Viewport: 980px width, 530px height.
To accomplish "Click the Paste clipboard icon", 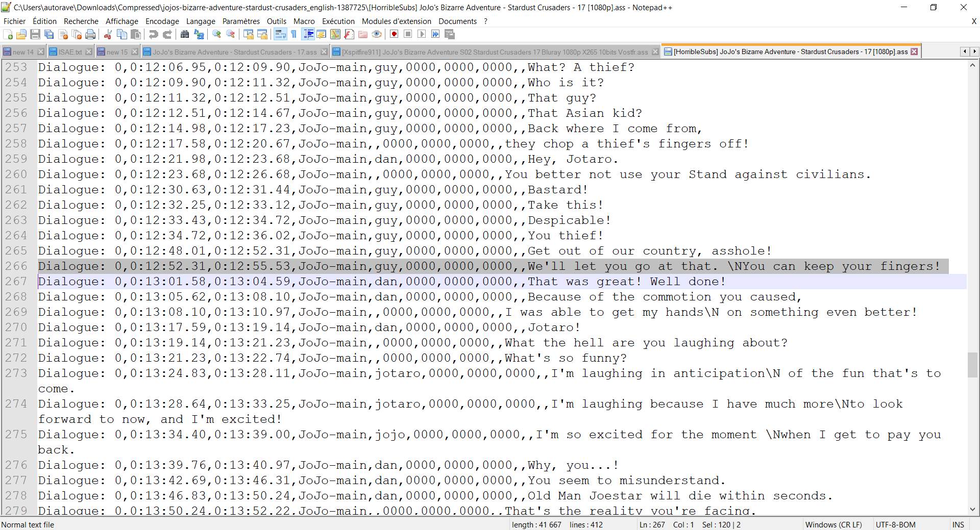I will tap(136, 34).
